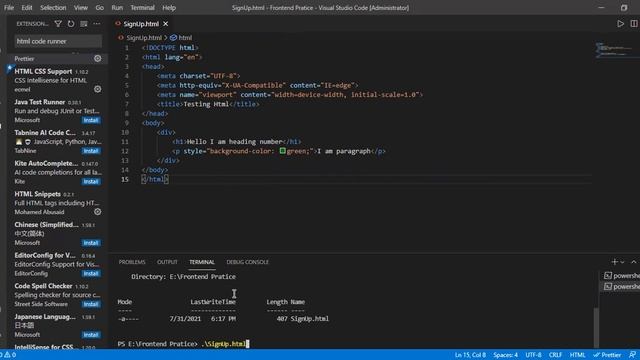Click the extensions search field

[58, 41]
